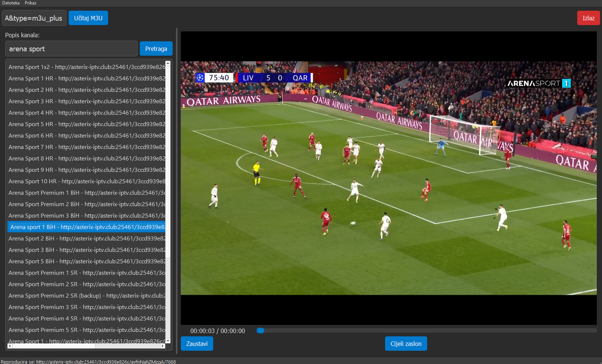Image resolution: width=602 pixels, height=364 pixels.
Task: Select Arena Sport 5 BiH channel
Action: (87, 261)
